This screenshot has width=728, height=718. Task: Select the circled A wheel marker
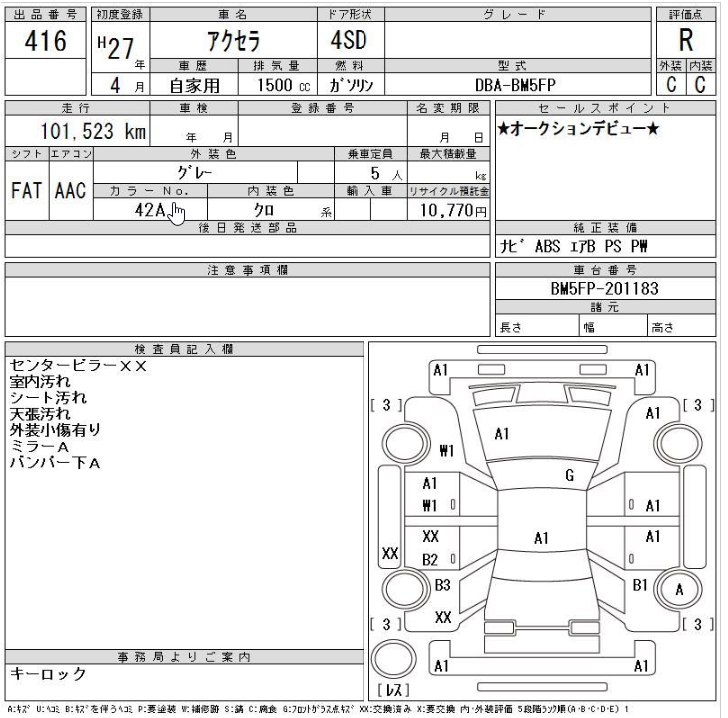click(x=678, y=589)
